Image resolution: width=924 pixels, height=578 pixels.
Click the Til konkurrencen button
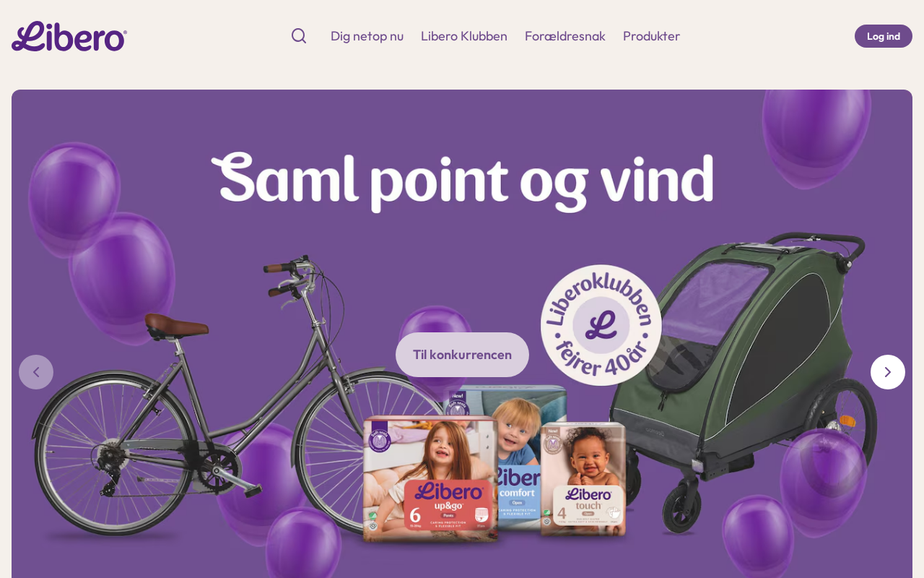click(x=462, y=355)
